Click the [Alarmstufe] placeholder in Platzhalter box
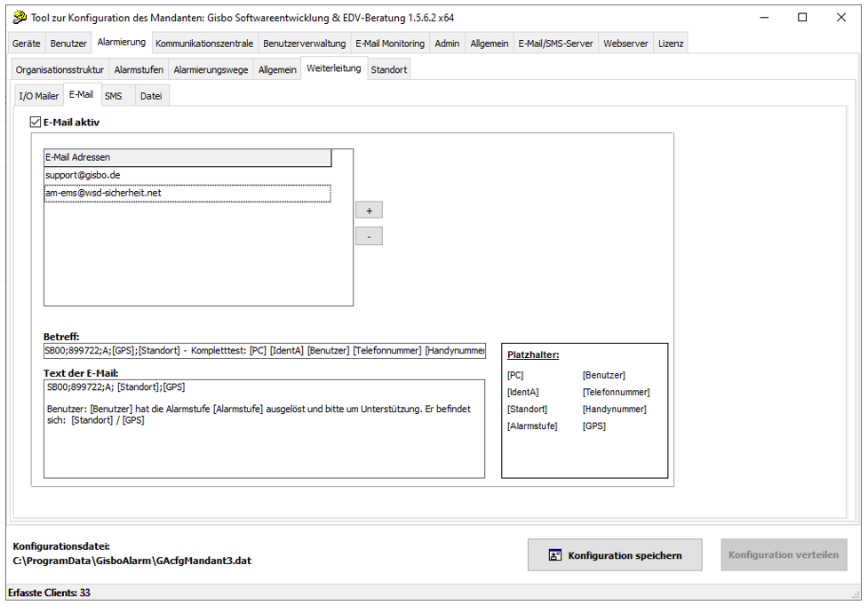Screen dimensions: 868x605 pyautogui.click(x=532, y=426)
